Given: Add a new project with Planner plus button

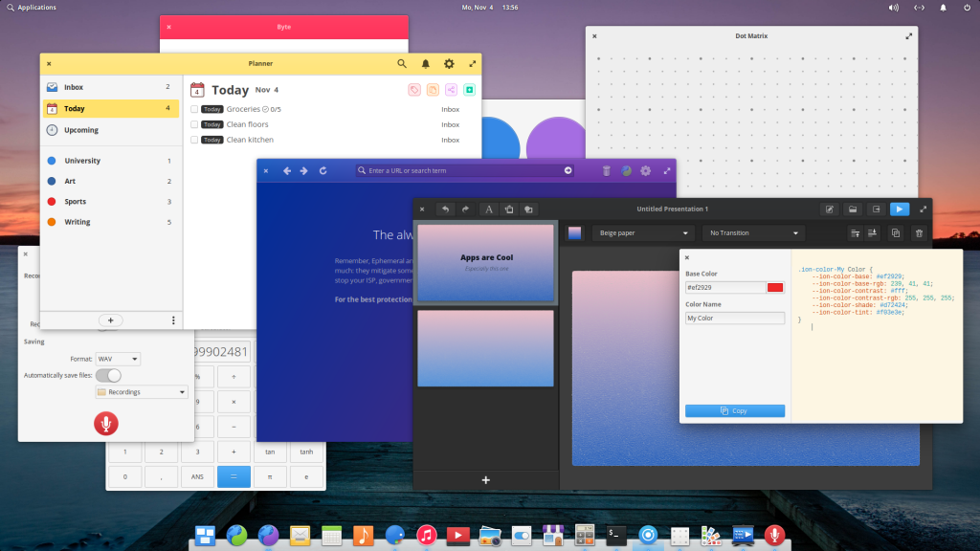Looking at the screenshot, I should click(111, 320).
